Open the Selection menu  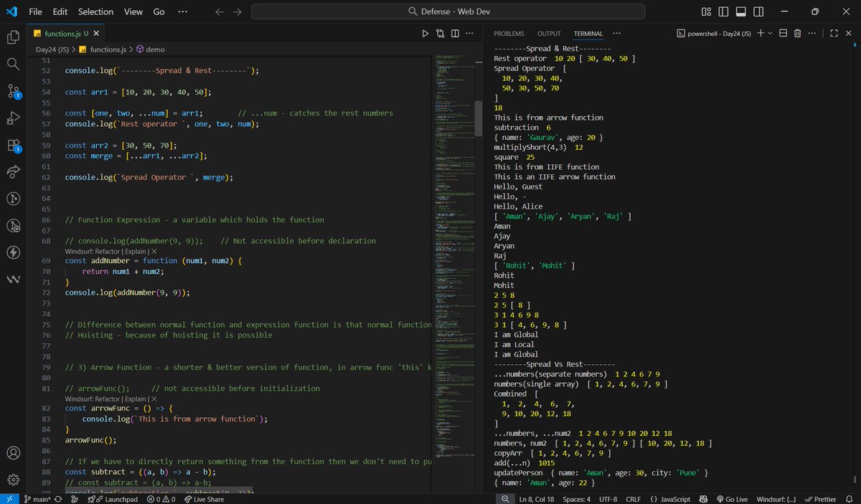[x=95, y=11]
